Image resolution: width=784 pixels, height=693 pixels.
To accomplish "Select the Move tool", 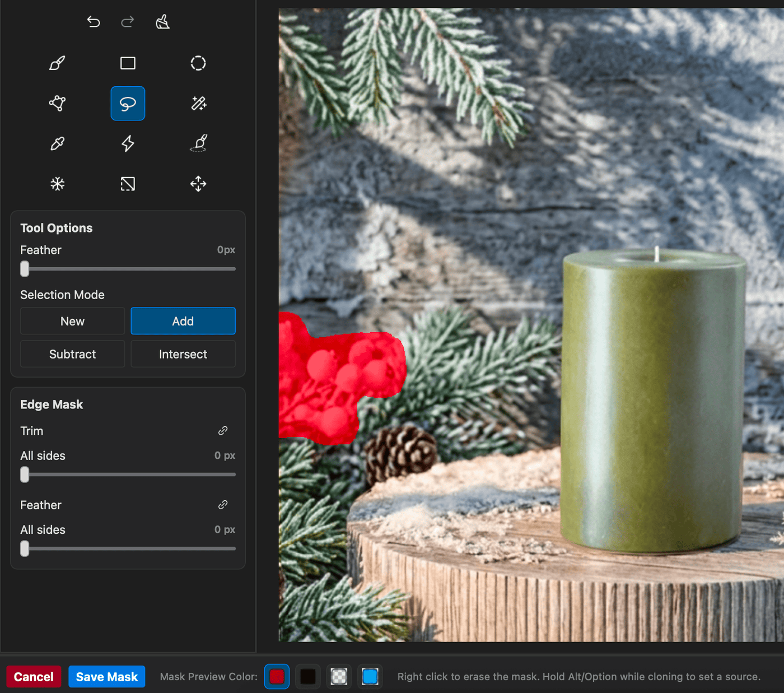I will (x=198, y=184).
